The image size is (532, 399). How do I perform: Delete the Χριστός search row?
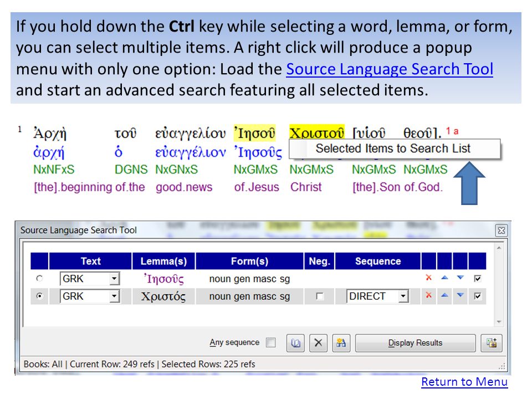428,295
